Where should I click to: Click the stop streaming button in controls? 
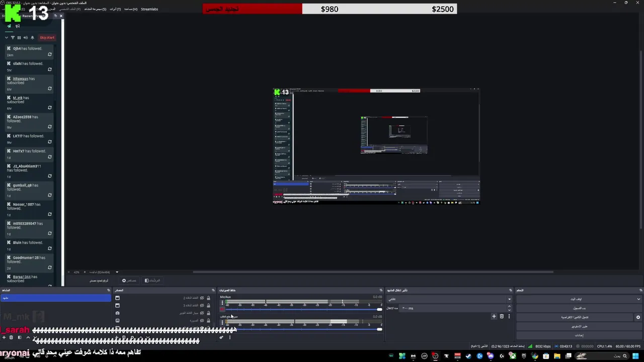576,299
